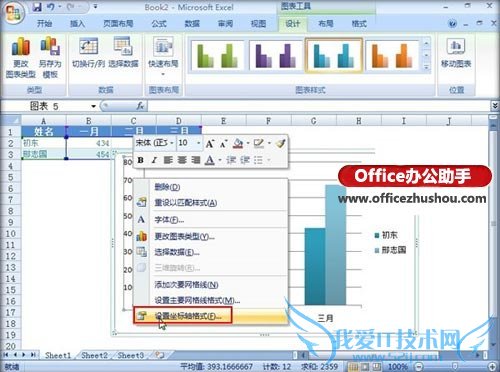Open Excel Help question mark icon
This screenshot has height=372, width=500.
click(452, 24)
